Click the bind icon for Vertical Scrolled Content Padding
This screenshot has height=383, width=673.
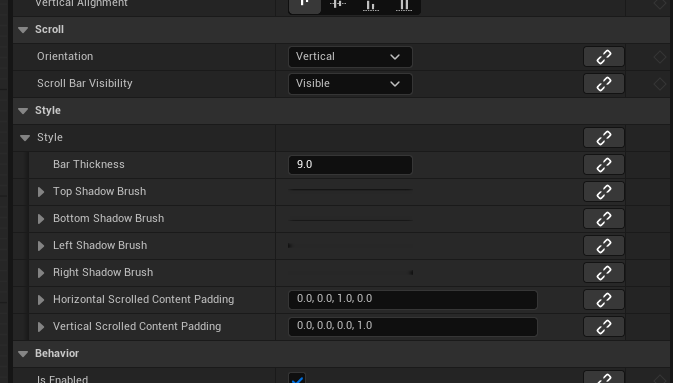click(x=603, y=327)
